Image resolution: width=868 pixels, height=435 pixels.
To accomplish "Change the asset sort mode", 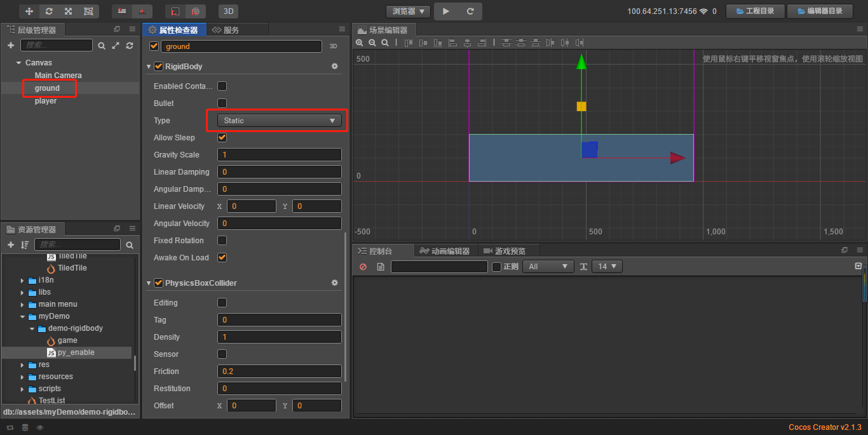I will (25, 244).
